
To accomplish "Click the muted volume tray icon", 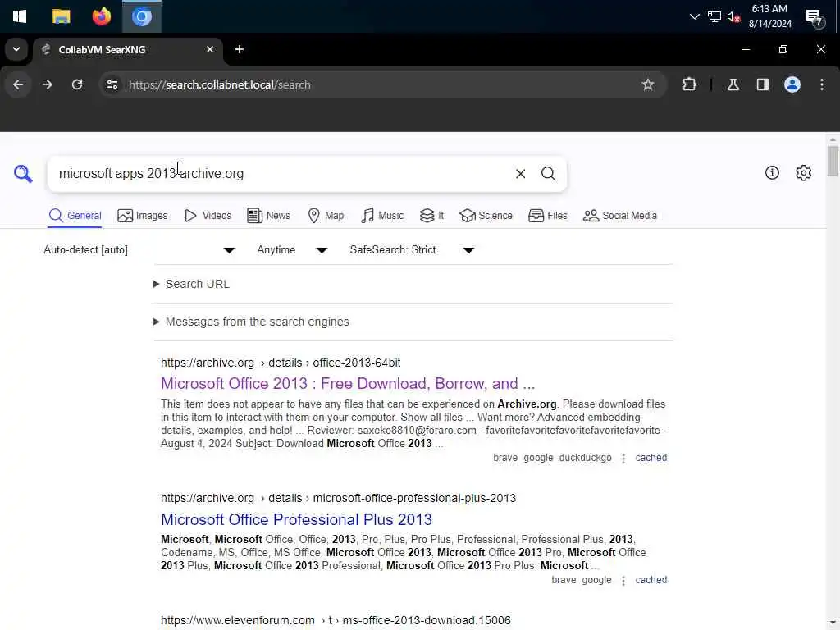I will click(x=733, y=16).
